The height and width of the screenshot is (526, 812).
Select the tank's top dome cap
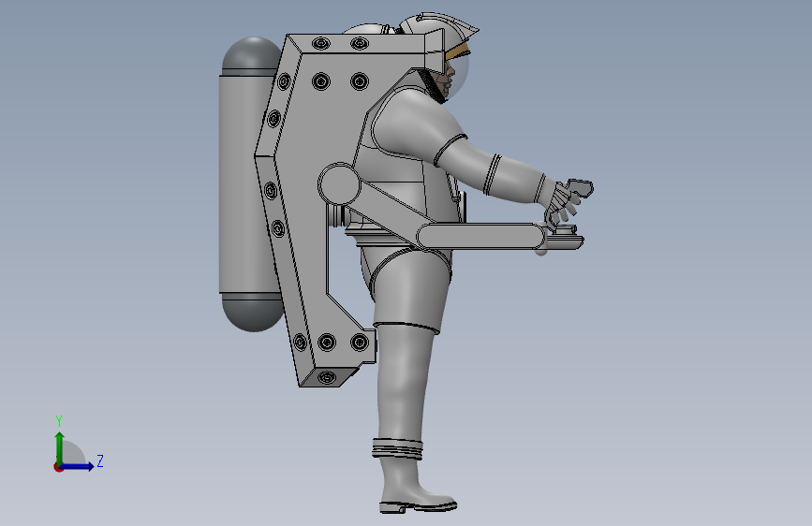tap(250, 56)
